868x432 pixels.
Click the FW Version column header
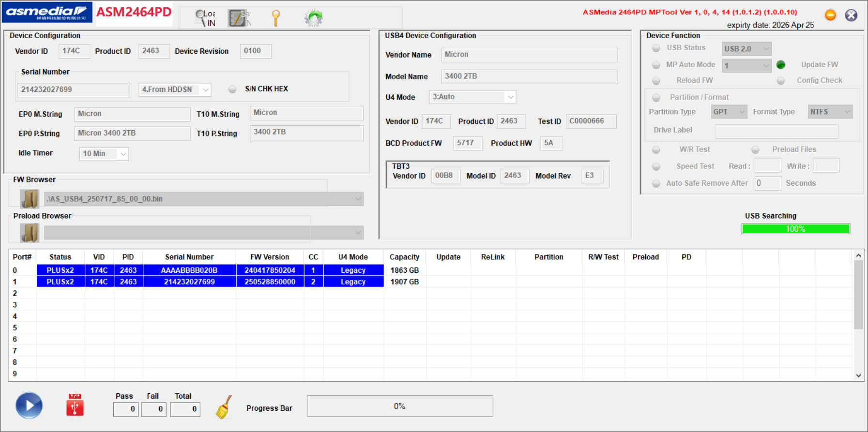pos(270,257)
